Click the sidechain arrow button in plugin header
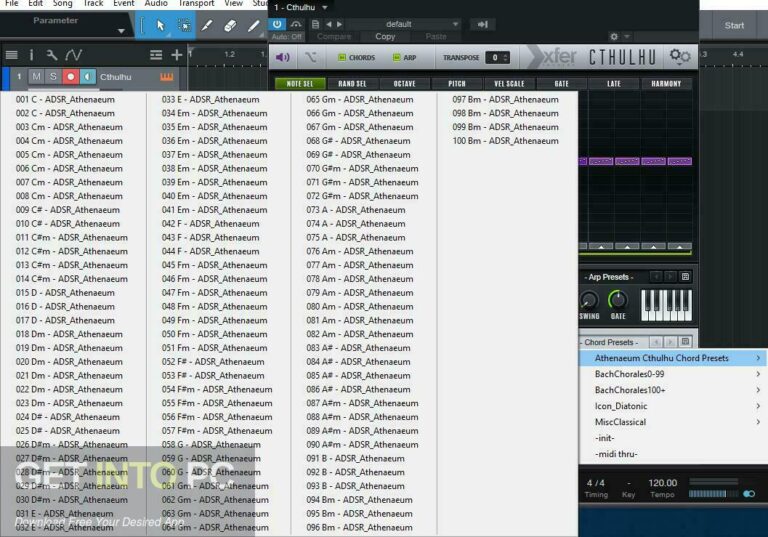The width and height of the screenshot is (768, 537). coord(482,24)
